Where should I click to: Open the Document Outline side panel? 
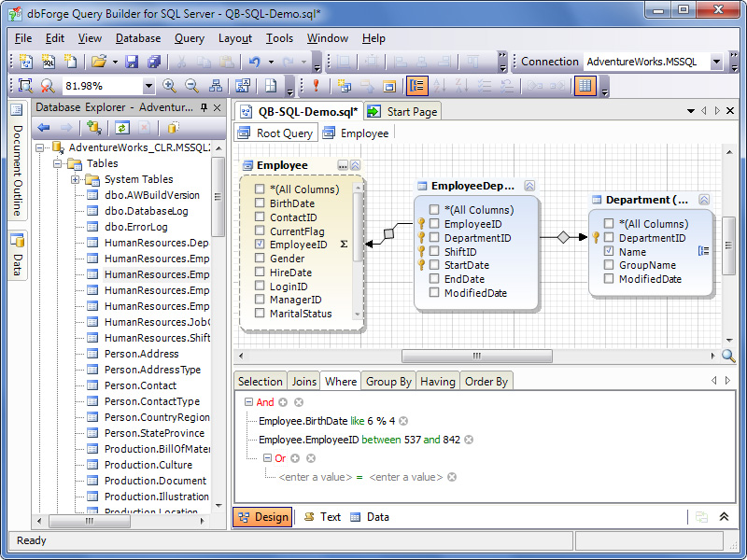pos(17,160)
